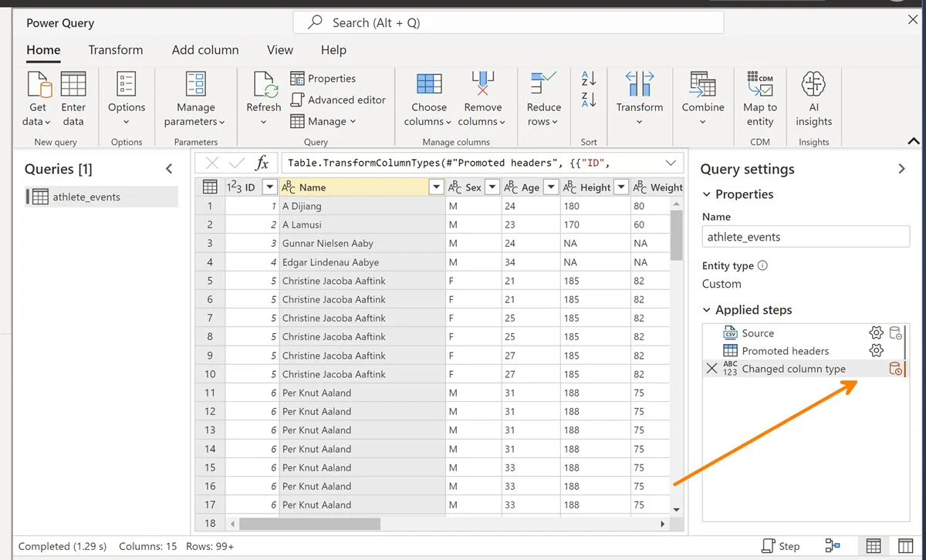The width and height of the screenshot is (926, 560).
Task: Select the athlete_events query
Action: click(x=102, y=197)
